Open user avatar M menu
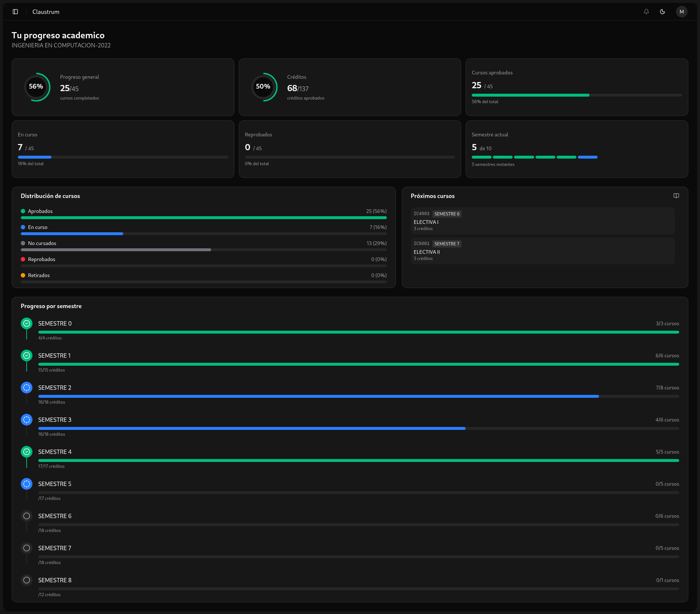The width and height of the screenshot is (700, 614). pyautogui.click(x=681, y=12)
